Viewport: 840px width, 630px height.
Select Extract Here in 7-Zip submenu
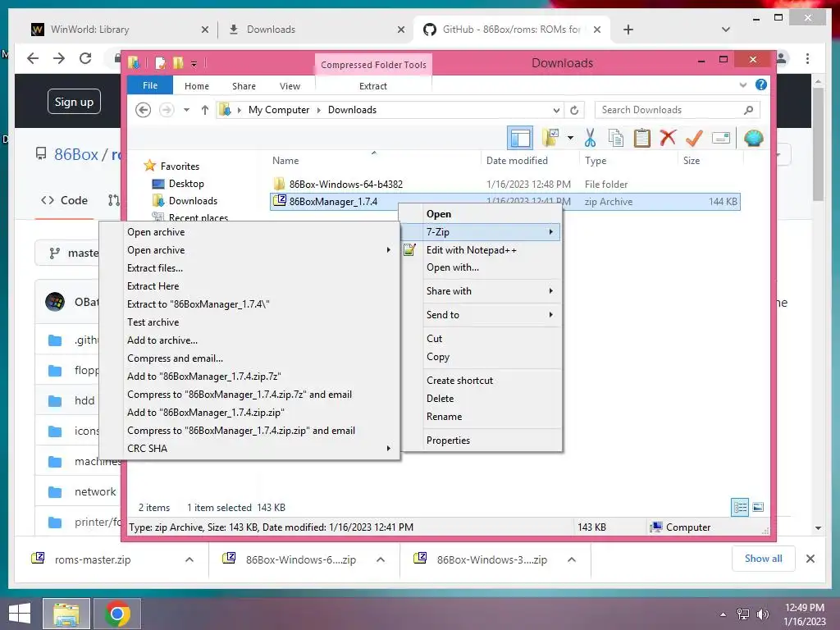coord(249,285)
